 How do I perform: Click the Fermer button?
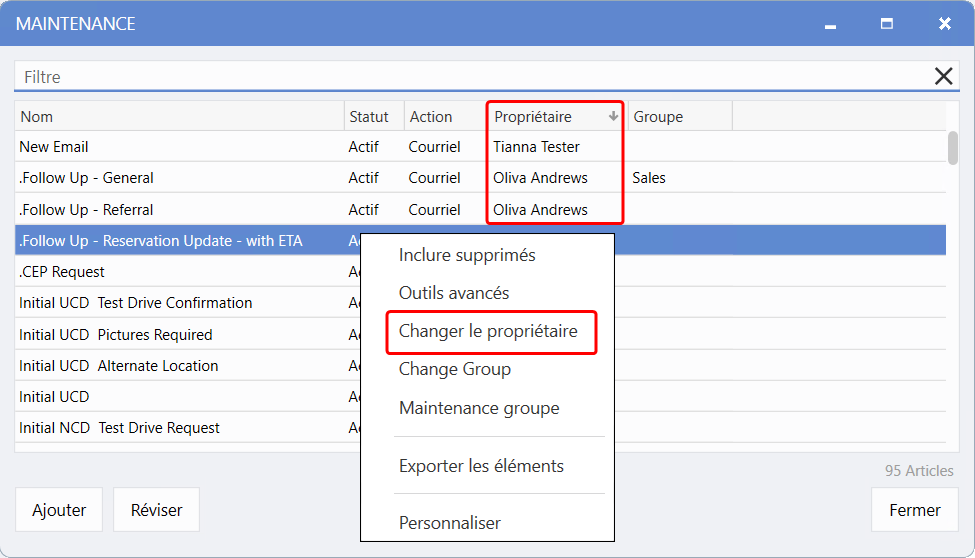914,510
